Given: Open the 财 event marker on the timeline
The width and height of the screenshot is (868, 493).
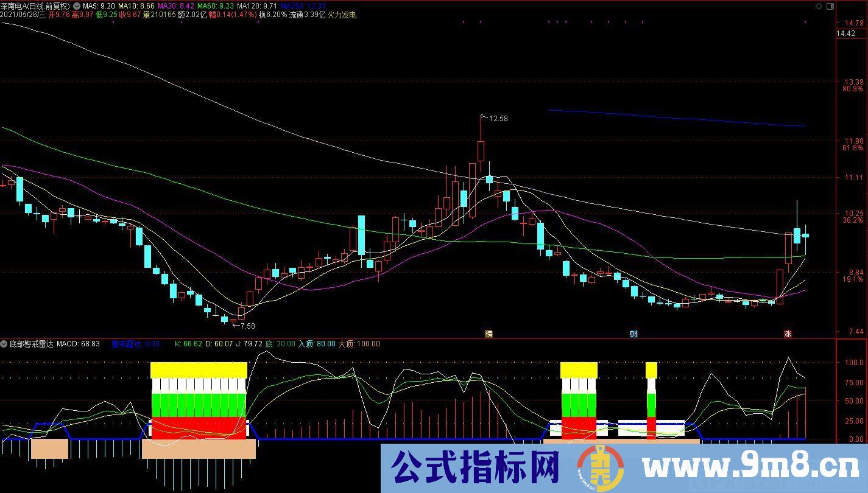Looking at the screenshot, I should tap(633, 334).
